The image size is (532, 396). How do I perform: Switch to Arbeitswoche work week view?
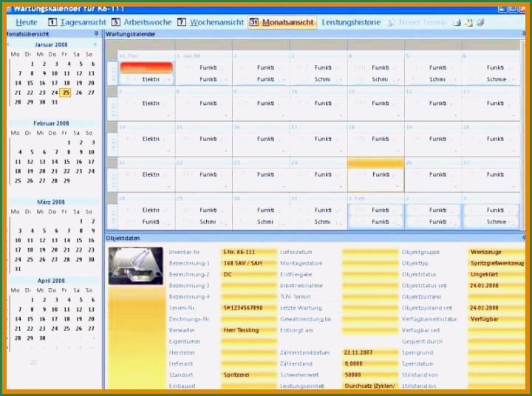click(142, 22)
